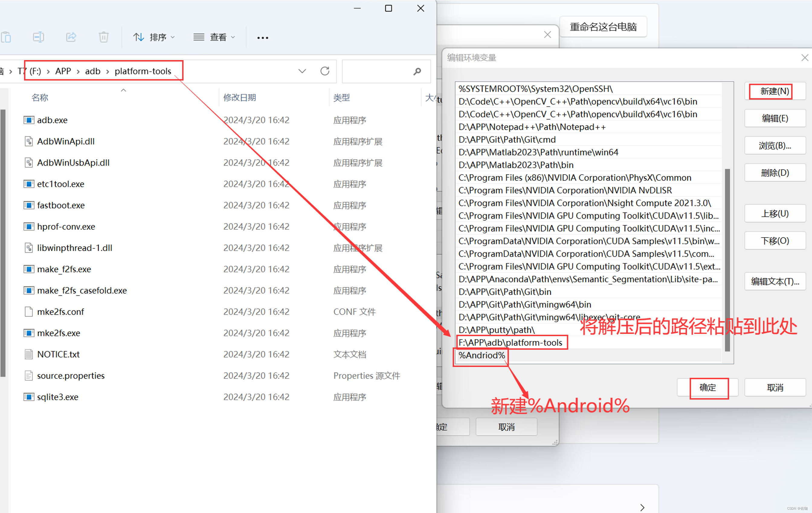Click the platform-tools breadcrumb segment

[x=143, y=71]
